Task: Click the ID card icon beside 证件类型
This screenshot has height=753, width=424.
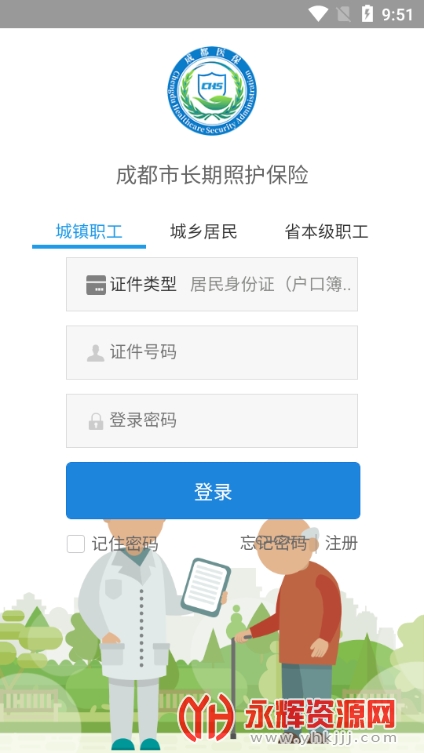Action: click(x=96, y=285)
